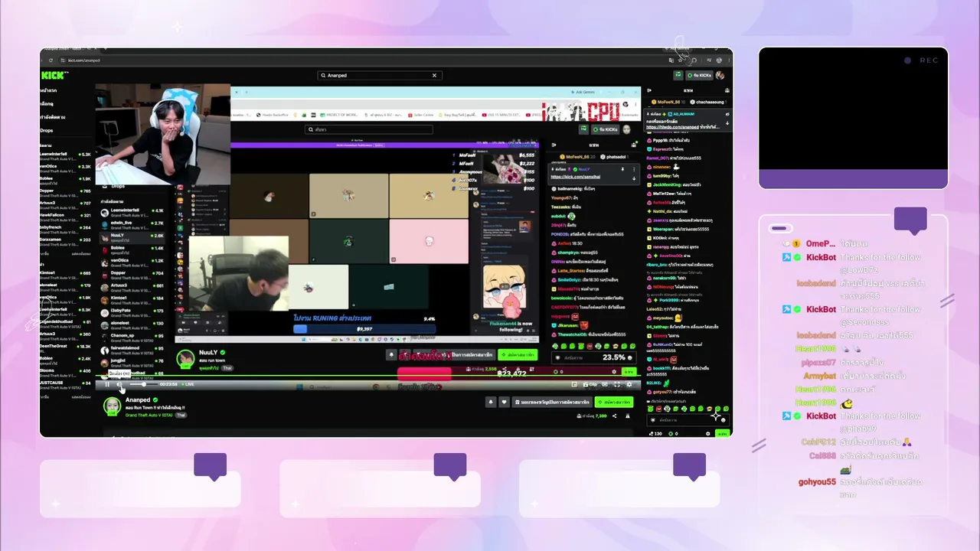Image resolution: width=980 pixels, height=551 pixels.
Task: Open the gift icon in chat header
Action: [727, 90]
